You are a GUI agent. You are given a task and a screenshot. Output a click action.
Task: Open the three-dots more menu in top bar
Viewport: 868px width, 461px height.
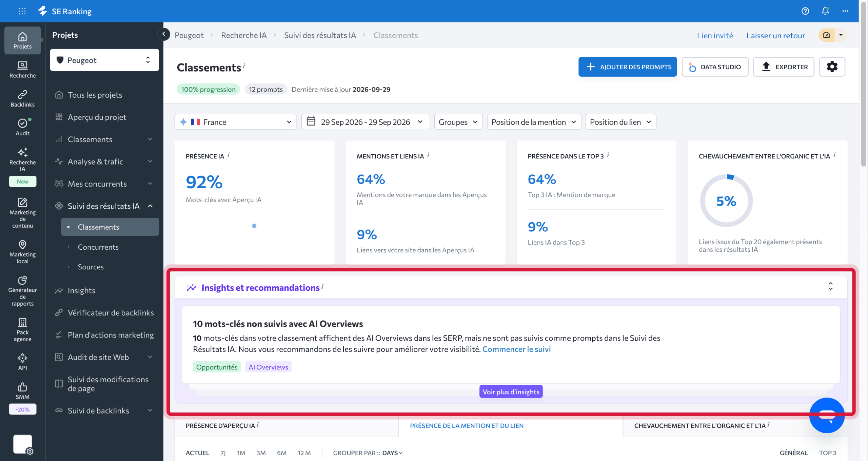coord(845,11)
